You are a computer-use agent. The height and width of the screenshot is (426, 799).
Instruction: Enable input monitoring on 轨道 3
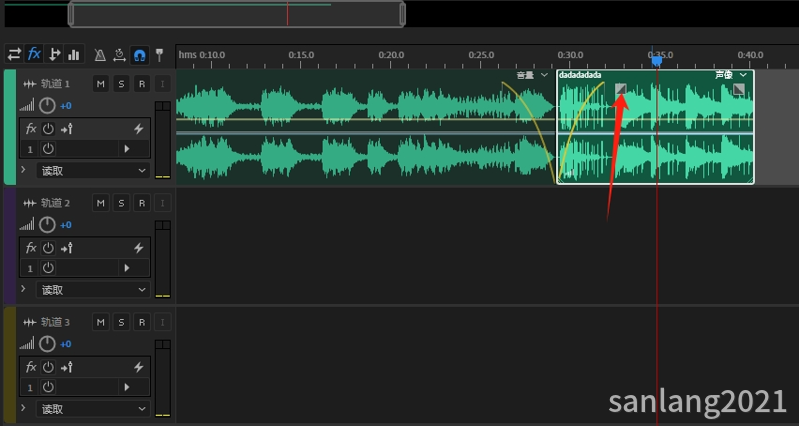[163, 322]
